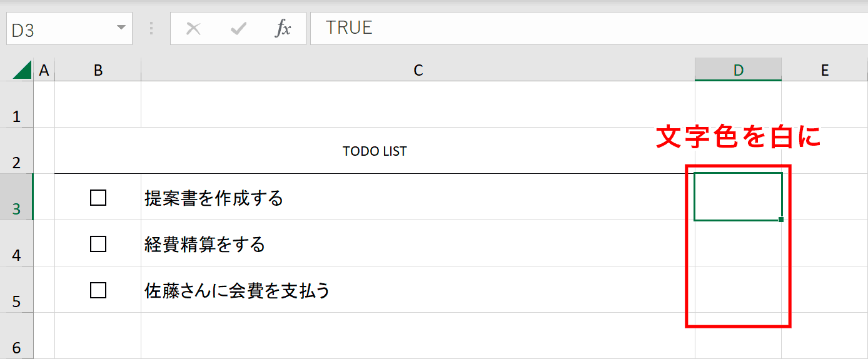Check the box for 佐藤さんに会費を支払う
This screenshot has width=868, height=359.
click(98, 290)
